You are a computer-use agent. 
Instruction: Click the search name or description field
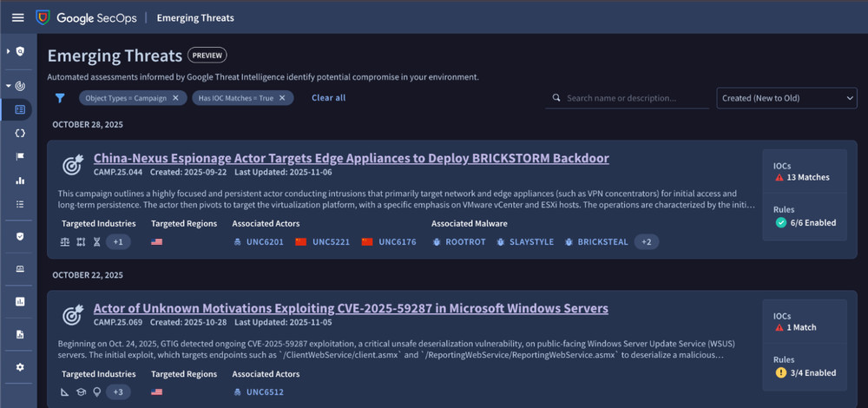(635, 98)
